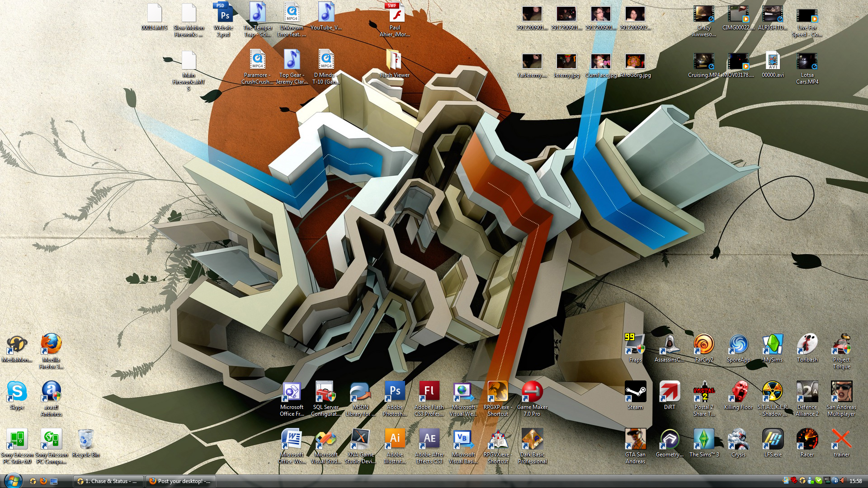Screen dimensions: 868x488
Task: Switch to Post your desktop taskbar window
Action: [x=180, y=481]
